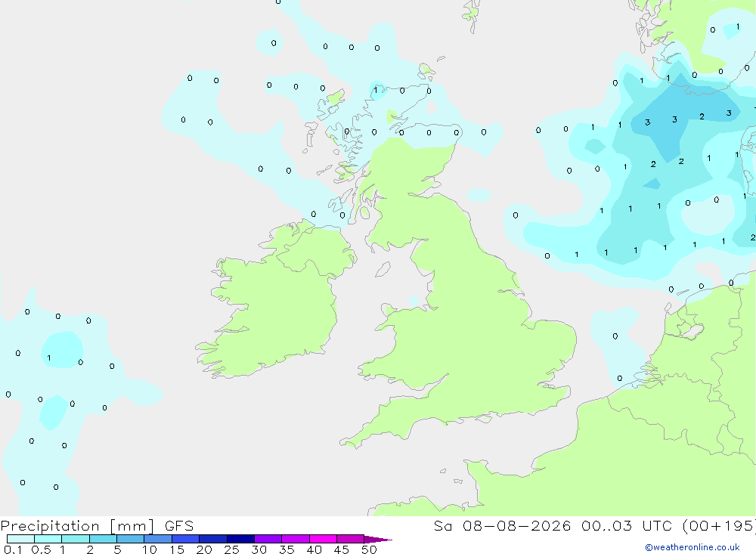Click the '35' legend scale label

point(287,549)
